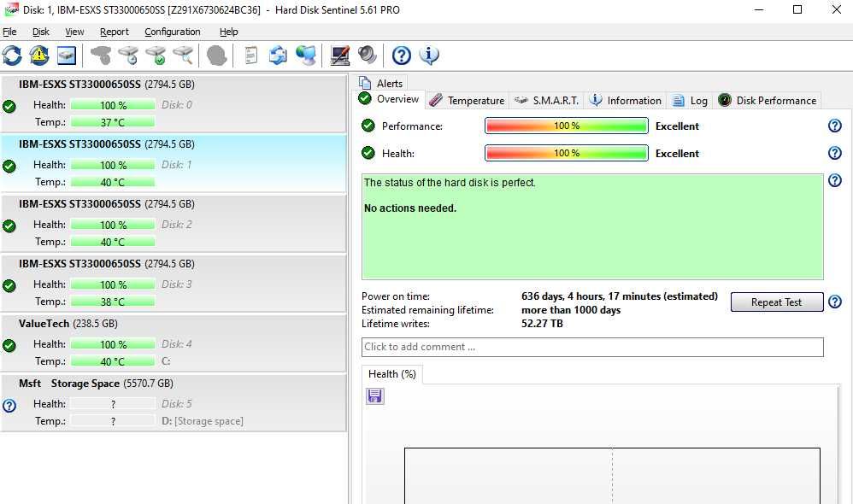Open the Disk menu
853x504 pixels.
click(x=41, y=32)
